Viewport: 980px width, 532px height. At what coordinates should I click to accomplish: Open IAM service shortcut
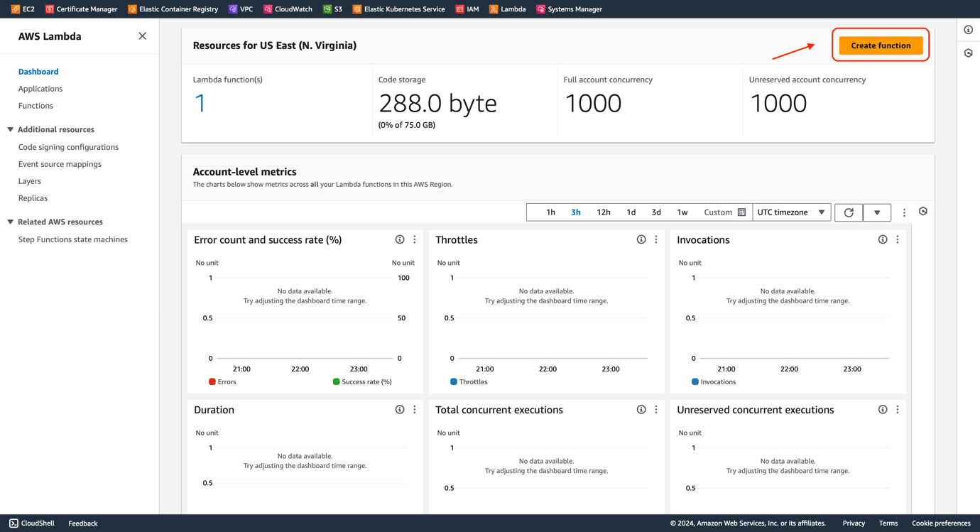click(x=467, y=9)
